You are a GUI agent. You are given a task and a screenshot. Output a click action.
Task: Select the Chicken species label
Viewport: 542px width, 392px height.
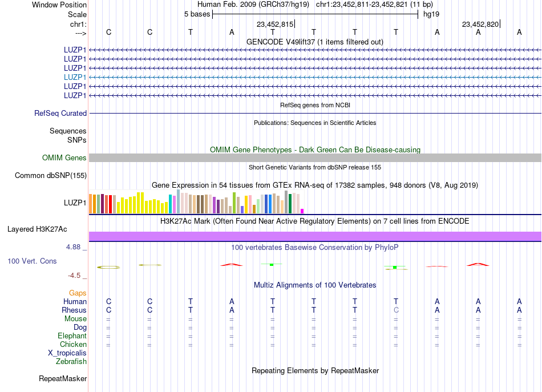(x=73, y=344)
